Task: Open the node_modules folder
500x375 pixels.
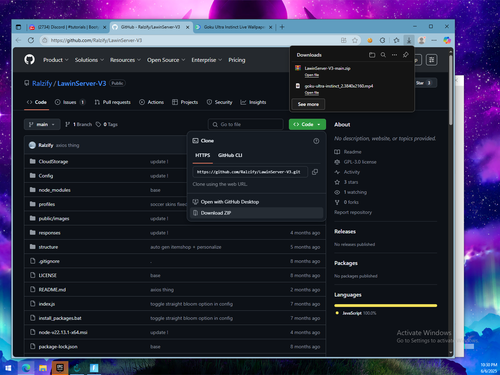Action: tap(54, 190)
